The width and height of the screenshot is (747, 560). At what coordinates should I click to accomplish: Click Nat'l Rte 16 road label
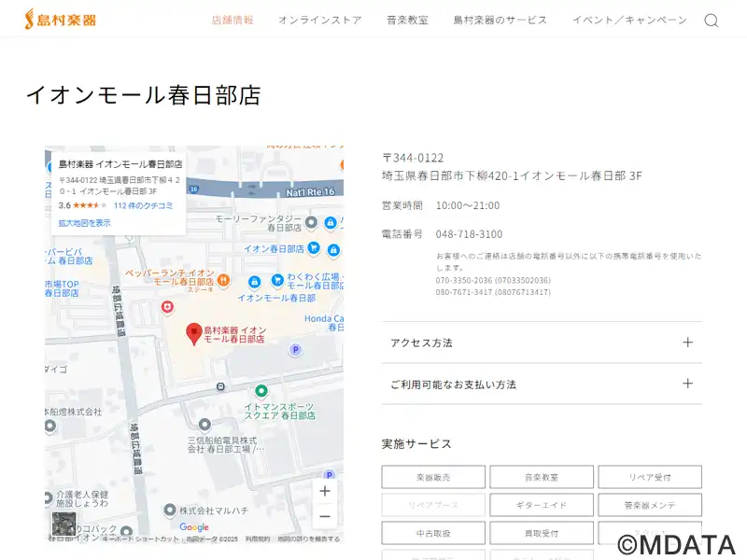pos(310,192)
